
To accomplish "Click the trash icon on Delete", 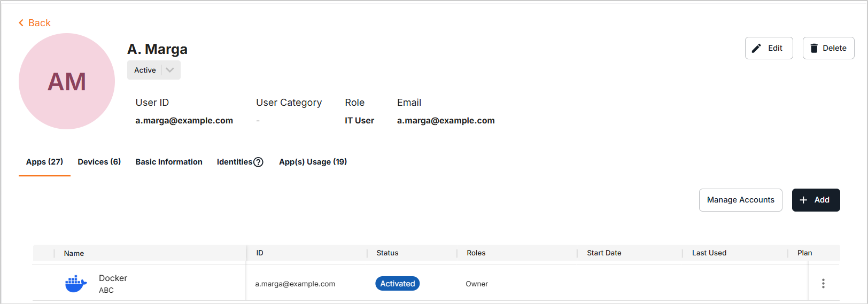I will [x=814, y=48].
